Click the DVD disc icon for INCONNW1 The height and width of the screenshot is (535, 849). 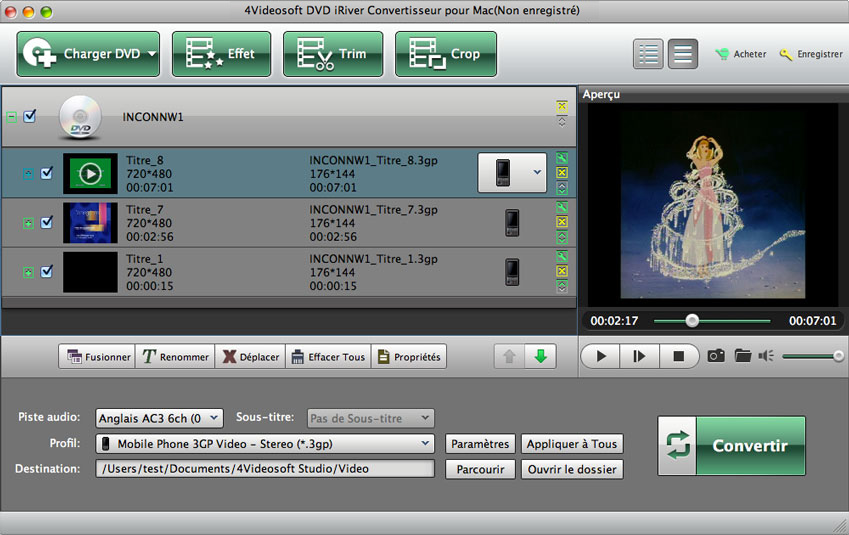pyautogui.click(x=80, y=116)
